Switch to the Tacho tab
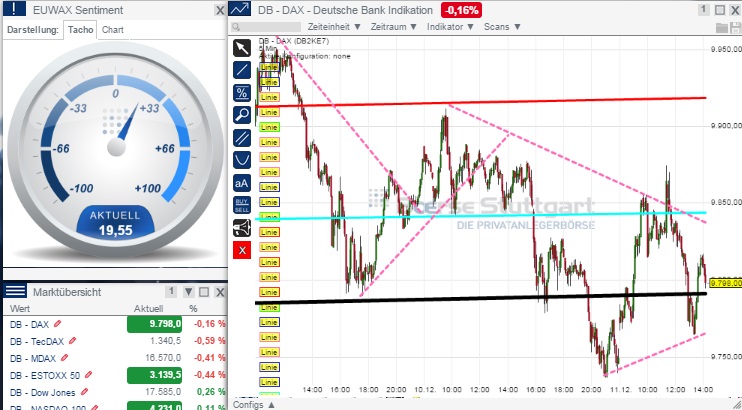This screenshot has width=742, height=410. (80, 30)
